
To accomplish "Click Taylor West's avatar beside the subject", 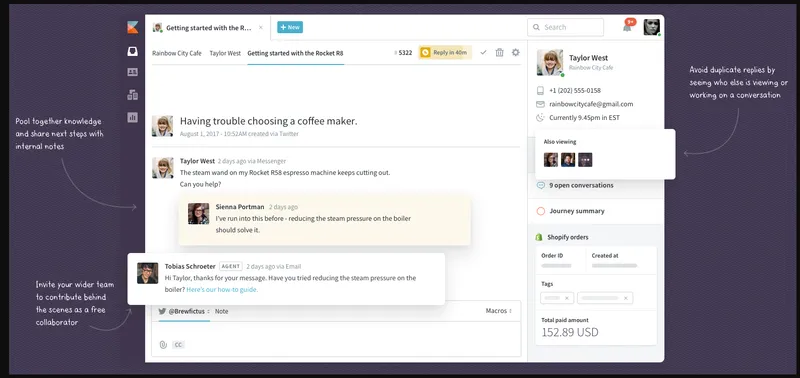I will pyautogui.click(x=162, y=126).
